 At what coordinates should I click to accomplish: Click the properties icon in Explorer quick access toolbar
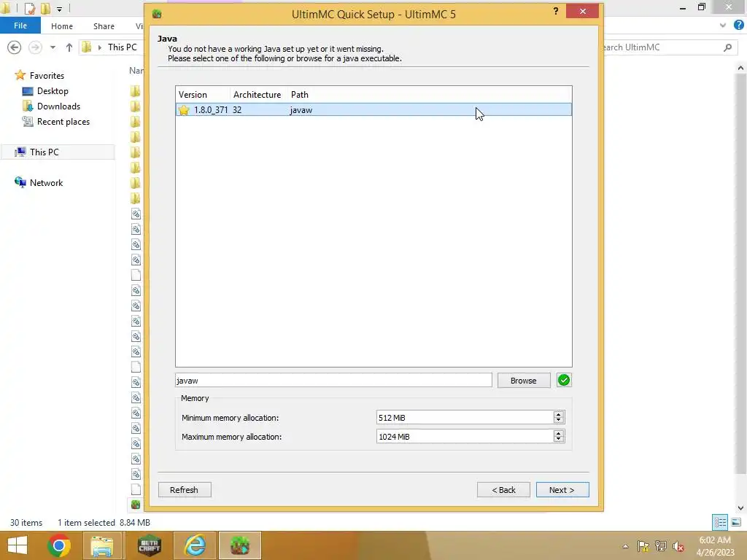29,9
